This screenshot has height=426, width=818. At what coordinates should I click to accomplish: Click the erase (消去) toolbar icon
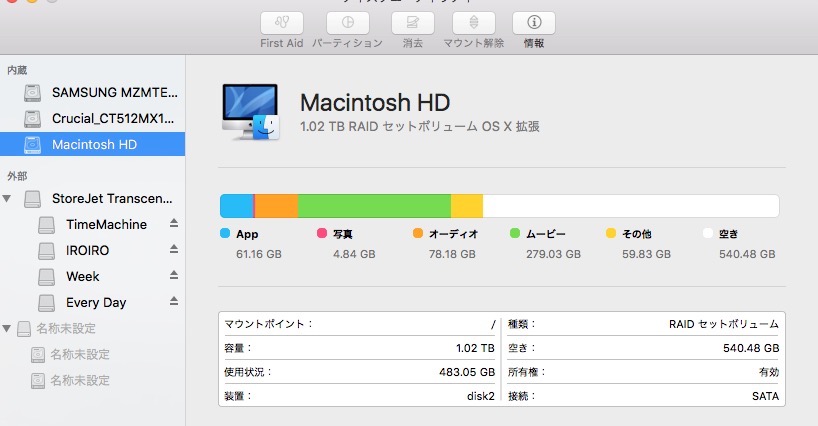[412, 23]
